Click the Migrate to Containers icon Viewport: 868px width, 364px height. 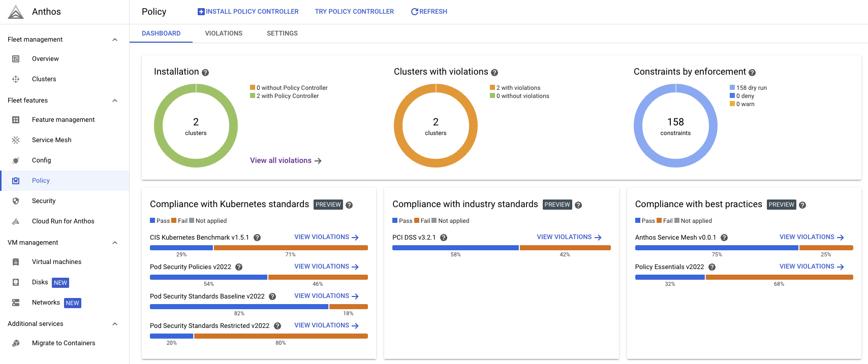pyautogui.click(x=16, y=343)
